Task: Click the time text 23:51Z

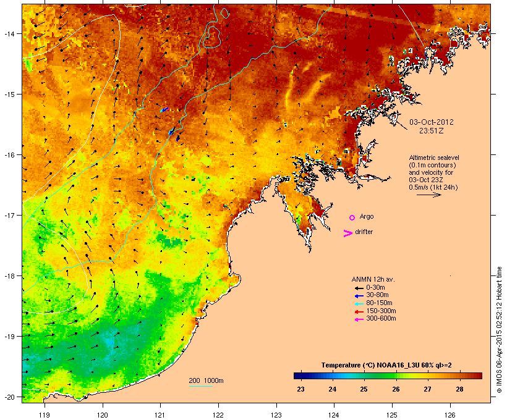Action: coord(432,131)
